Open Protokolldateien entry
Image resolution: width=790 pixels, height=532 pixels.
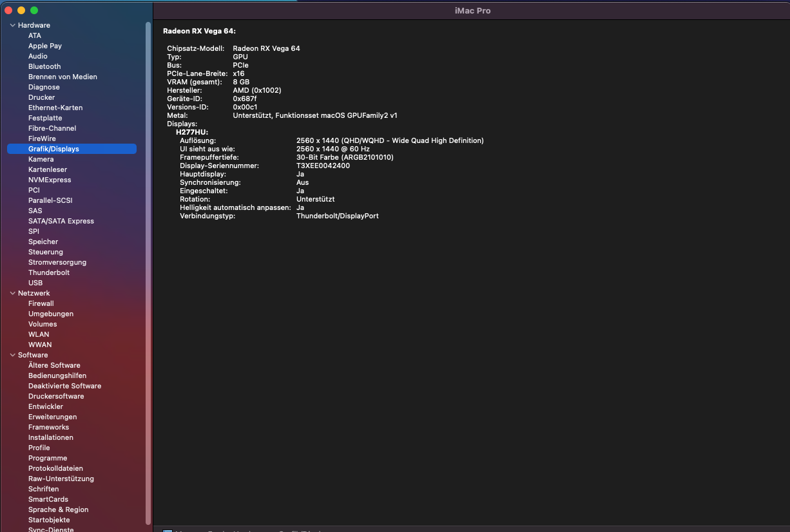coord(55,468)
